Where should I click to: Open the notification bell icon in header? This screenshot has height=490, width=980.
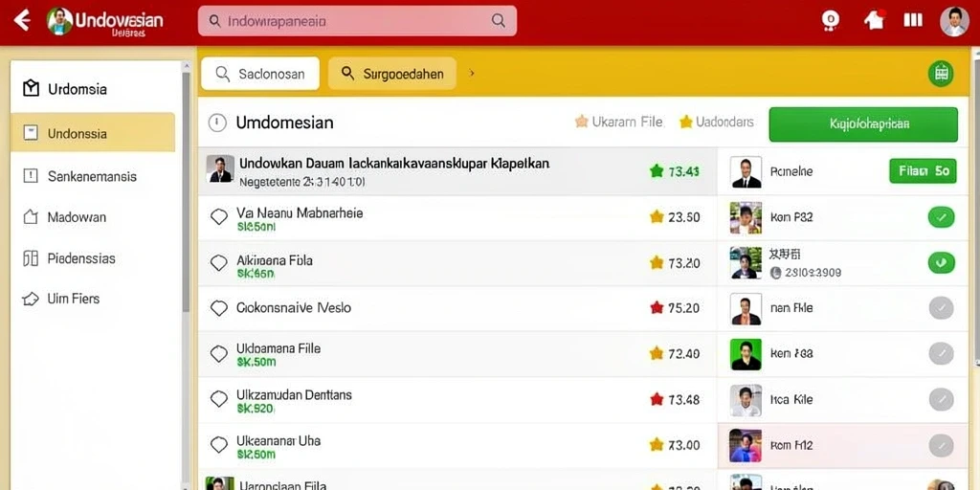[x=830, y=21]
